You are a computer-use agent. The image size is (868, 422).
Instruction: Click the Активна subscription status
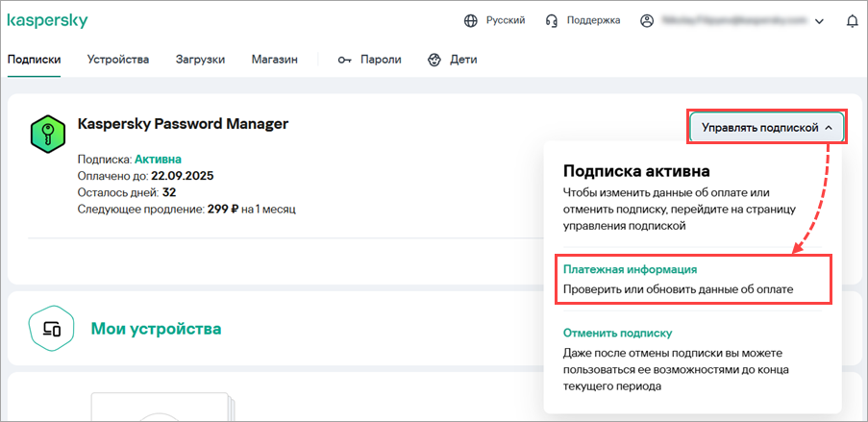click(x=158, y=160)
